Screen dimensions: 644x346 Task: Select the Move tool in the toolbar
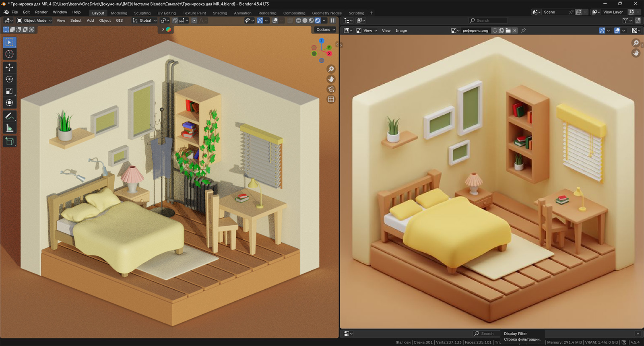coord(9,67)
